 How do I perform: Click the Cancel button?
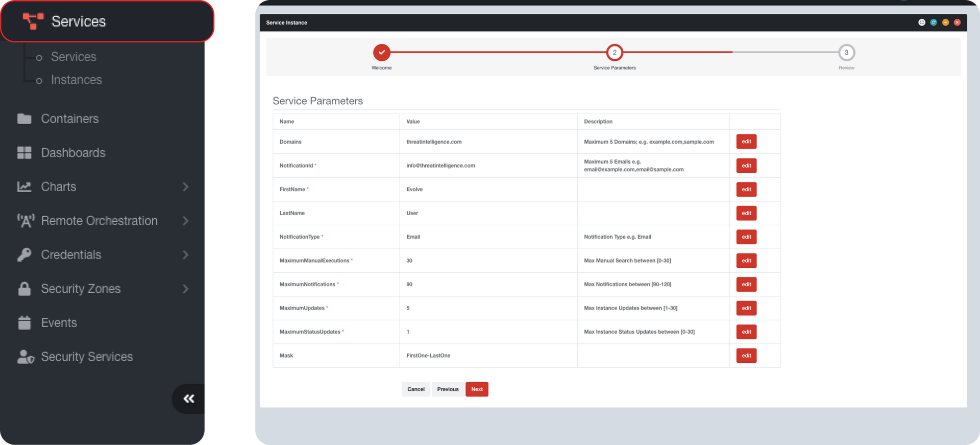416,389
